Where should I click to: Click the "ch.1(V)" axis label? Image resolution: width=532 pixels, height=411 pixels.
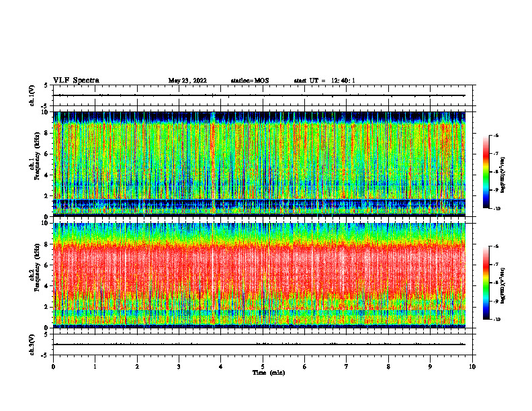(32, 95)
